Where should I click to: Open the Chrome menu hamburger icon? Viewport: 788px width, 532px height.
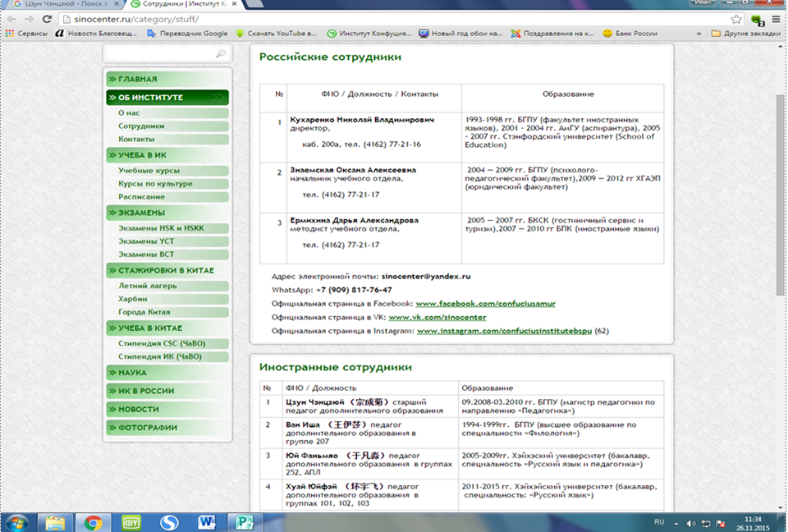pyautogui.click(x=775, y=19)
